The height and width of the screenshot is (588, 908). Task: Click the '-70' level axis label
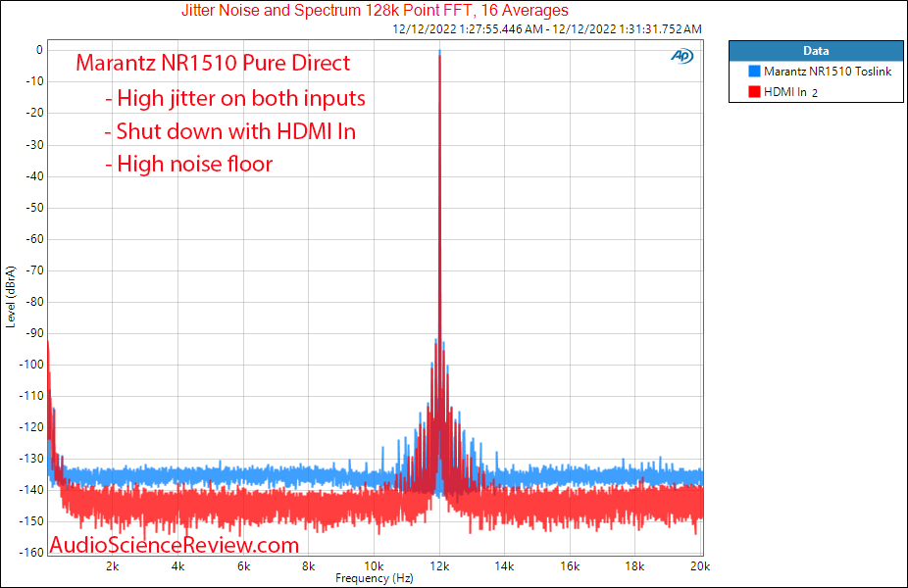pos(34,269)
